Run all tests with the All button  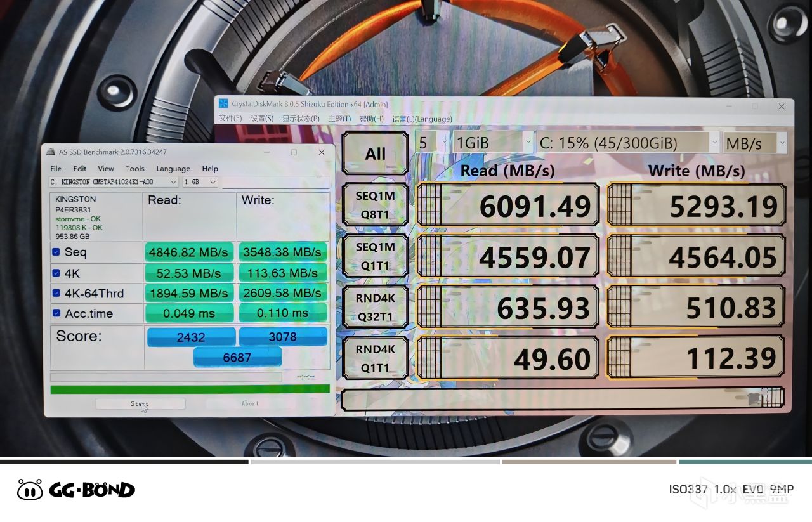pos(375,153)
